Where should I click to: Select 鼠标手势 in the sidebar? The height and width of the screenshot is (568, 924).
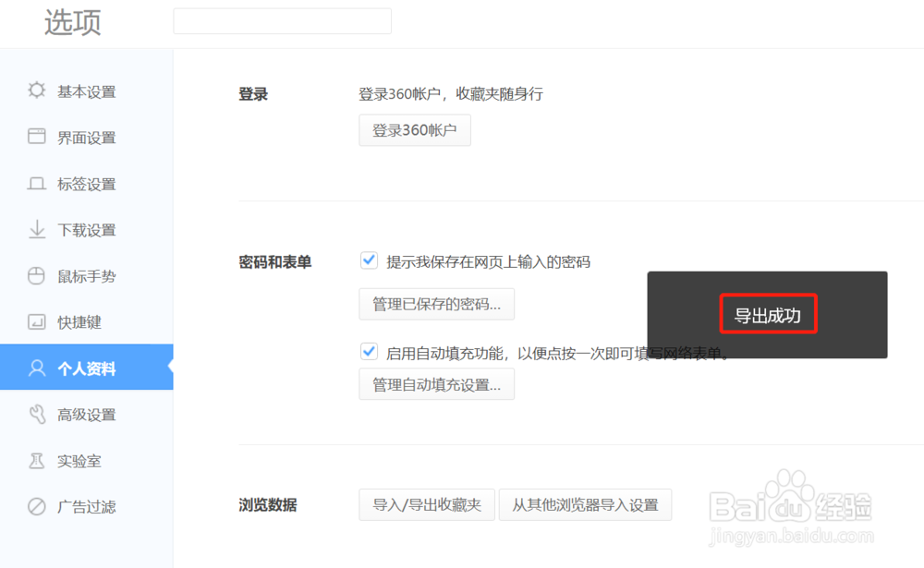[x=87, y=276]
